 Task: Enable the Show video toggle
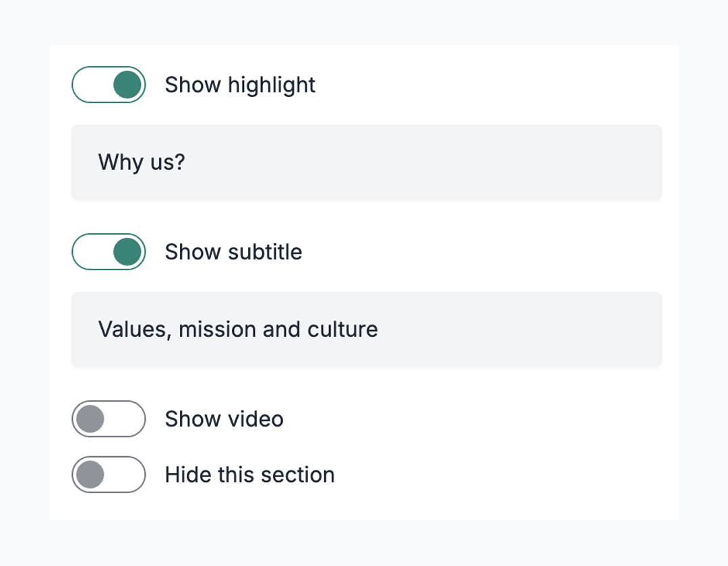109,418
